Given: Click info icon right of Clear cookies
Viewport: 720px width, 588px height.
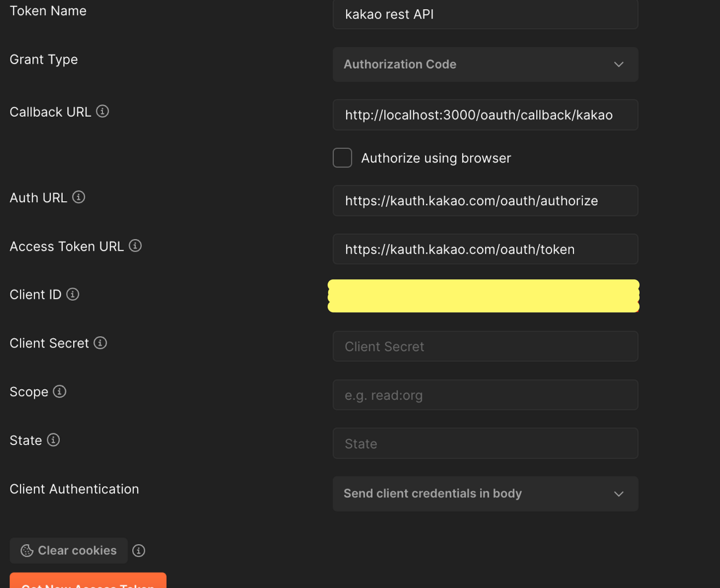Looking at the screenshot, I should (x=139, y=551).
